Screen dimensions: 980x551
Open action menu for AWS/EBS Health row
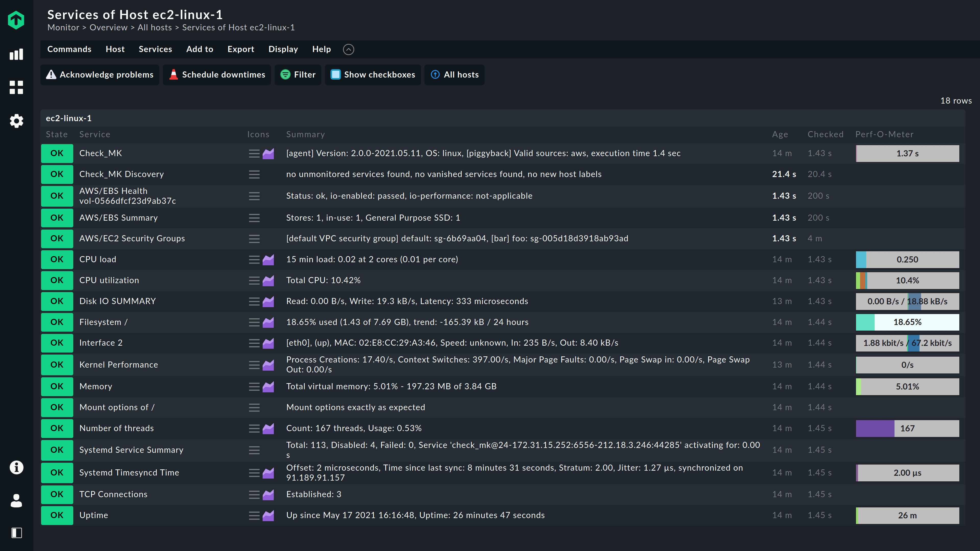pos(254,196)
